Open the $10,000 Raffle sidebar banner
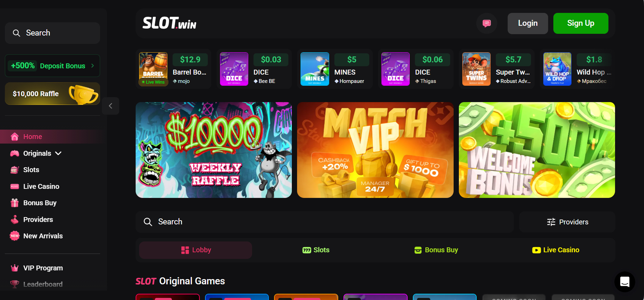 coord(52,94)
